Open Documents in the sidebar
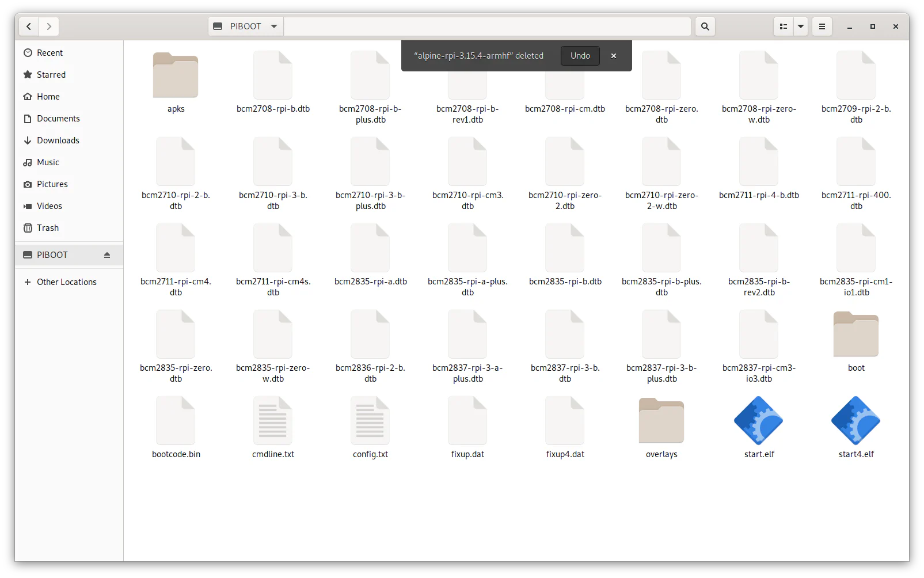 tap(69, 119)
